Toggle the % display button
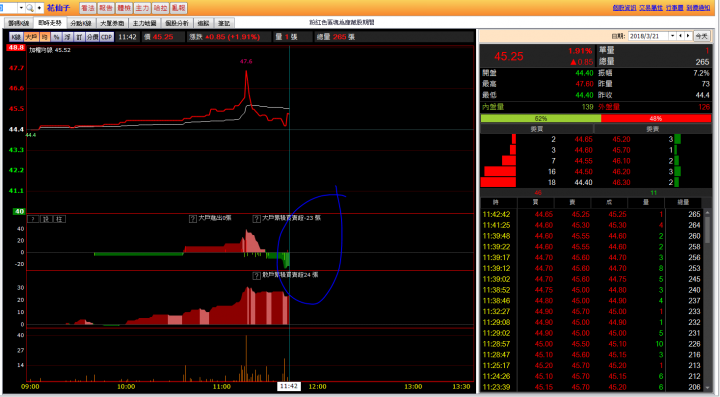This screenshot has width=720, height=397. [56, 37]
